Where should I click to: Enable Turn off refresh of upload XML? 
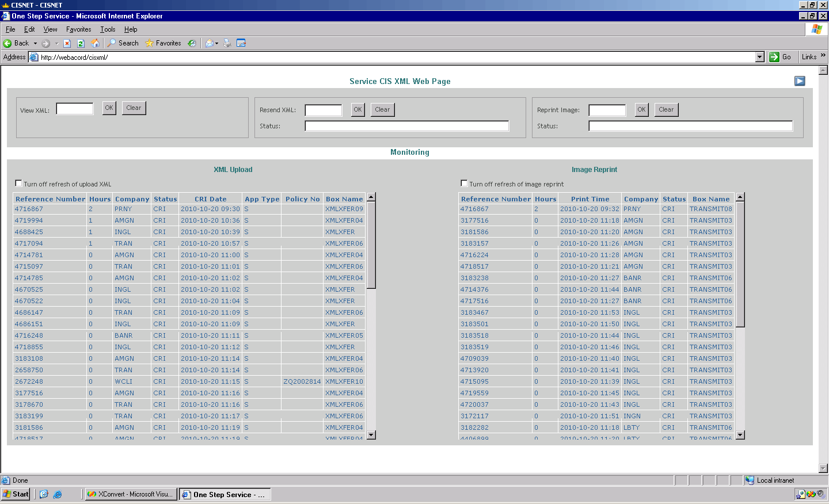(18, 184)
